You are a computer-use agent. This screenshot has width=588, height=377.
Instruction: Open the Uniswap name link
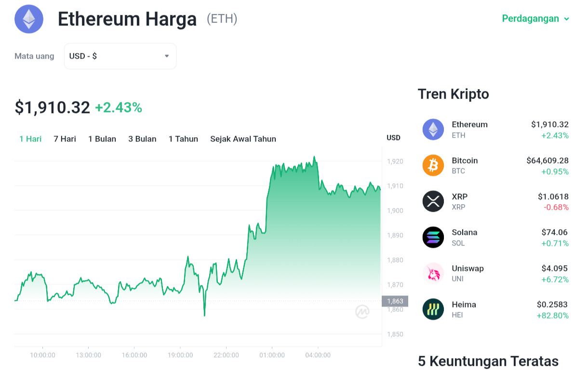(468, 269)
